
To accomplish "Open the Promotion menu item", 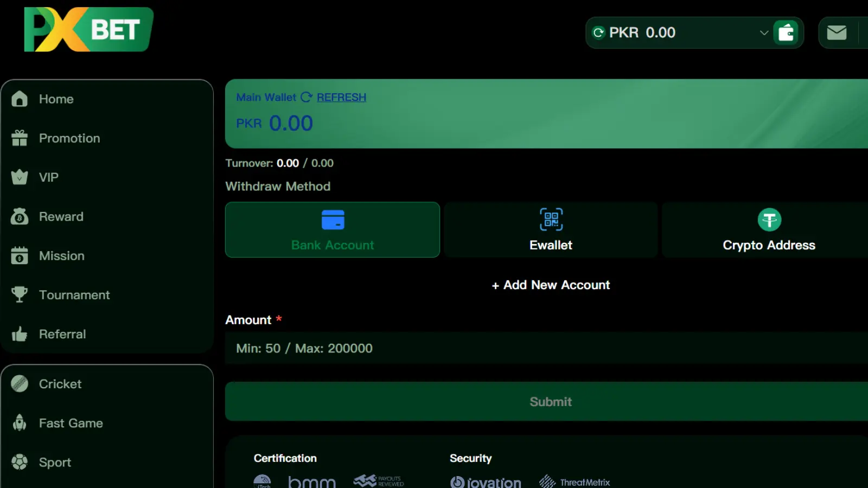I will tap(107, 138).
